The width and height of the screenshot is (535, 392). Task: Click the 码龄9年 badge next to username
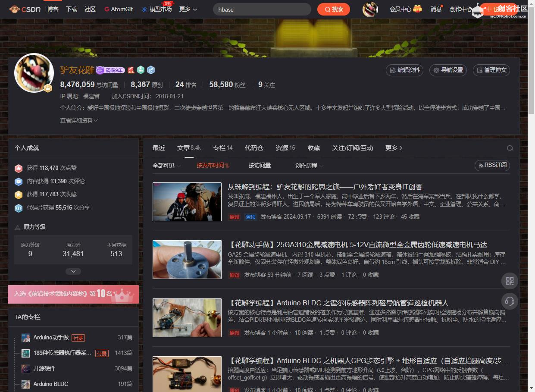pos(110,70)
